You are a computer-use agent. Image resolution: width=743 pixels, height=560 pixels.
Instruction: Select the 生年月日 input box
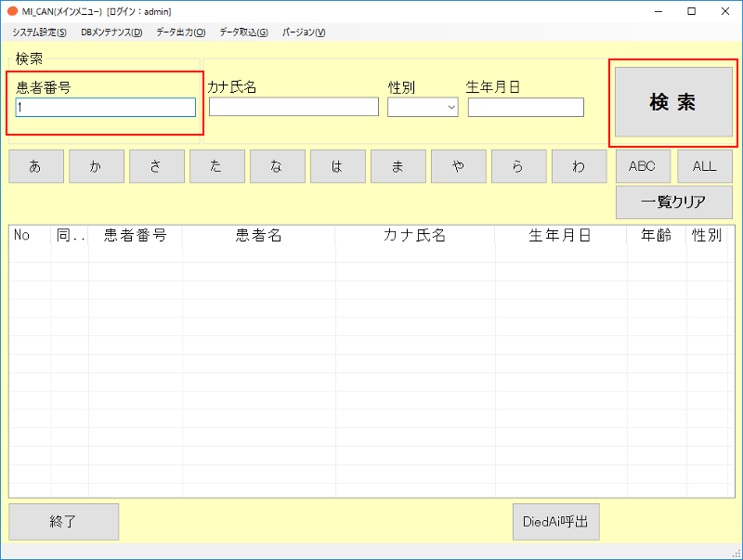tap(526, 108)
